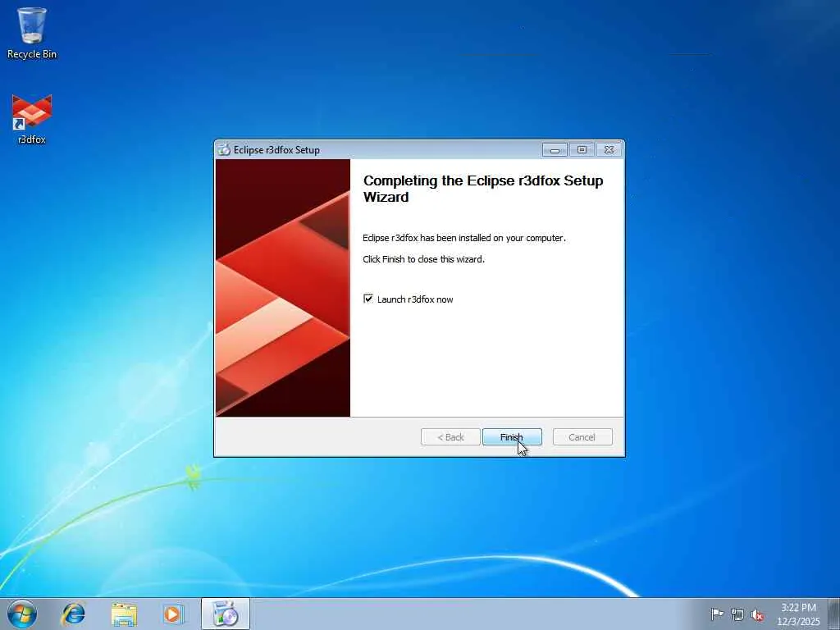Minimize the Eclipse r3dfox Setup window
The width and height of the screenshot is (840, 630).
555,150
